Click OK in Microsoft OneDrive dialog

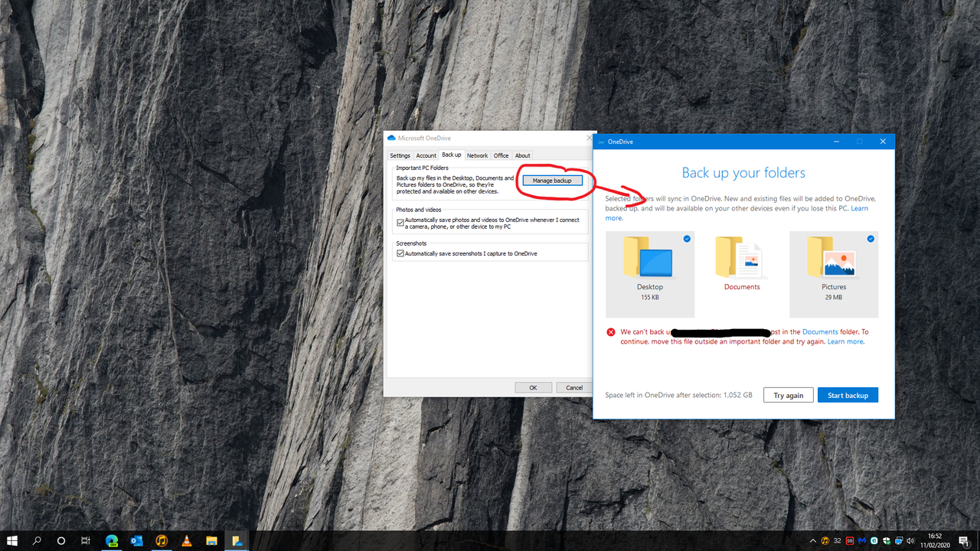coord(533,387)
